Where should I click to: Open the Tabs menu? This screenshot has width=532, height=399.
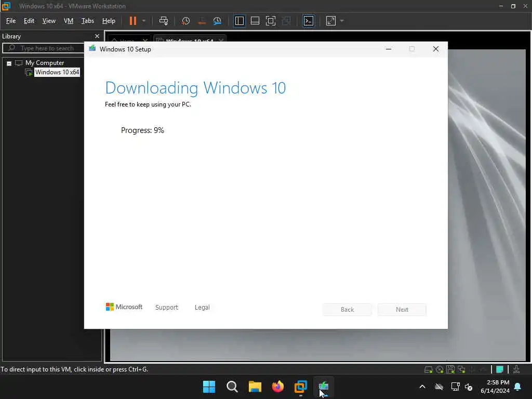[x=87, y=21]
